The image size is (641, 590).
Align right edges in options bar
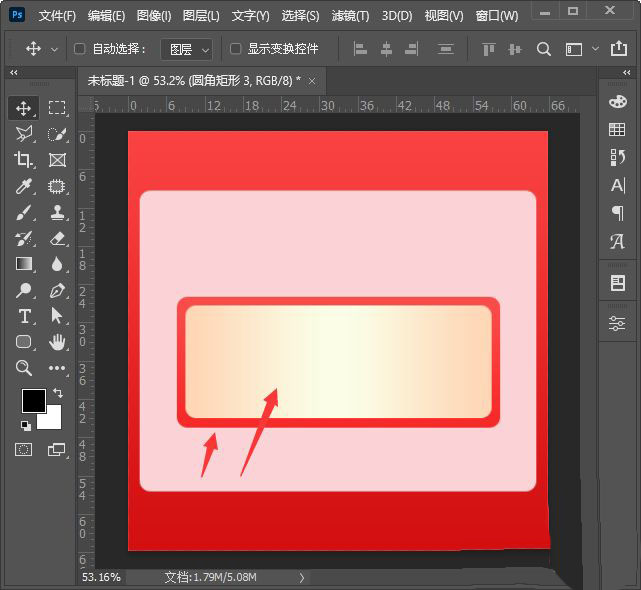411,49
